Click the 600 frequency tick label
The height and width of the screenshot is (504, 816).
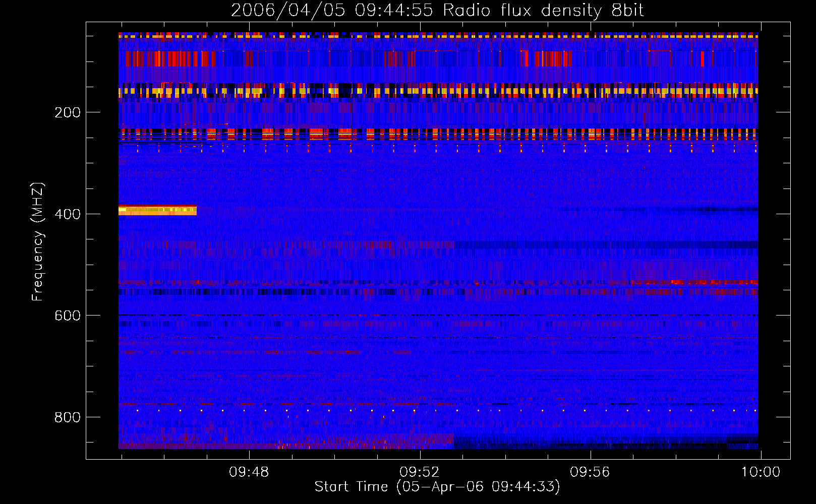tap(68, 316)
